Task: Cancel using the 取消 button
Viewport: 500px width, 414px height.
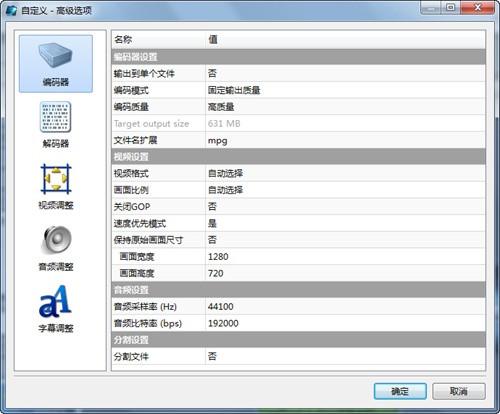Action: [459, 391]
